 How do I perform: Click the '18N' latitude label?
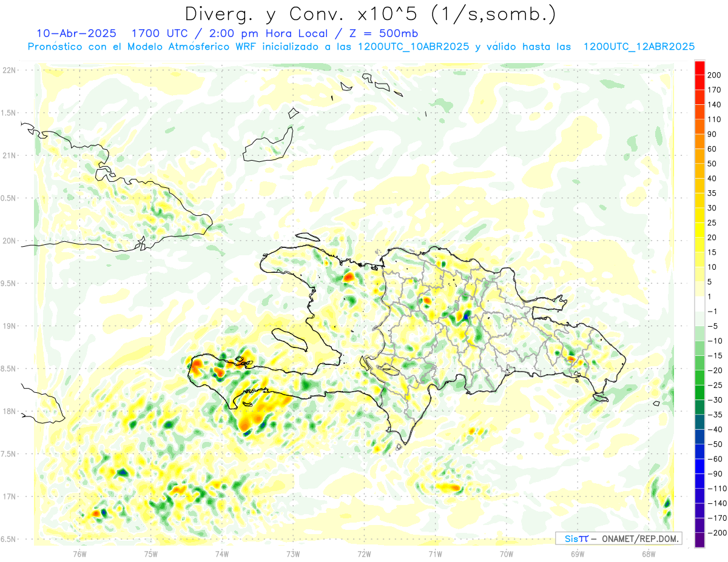[8, 412]
